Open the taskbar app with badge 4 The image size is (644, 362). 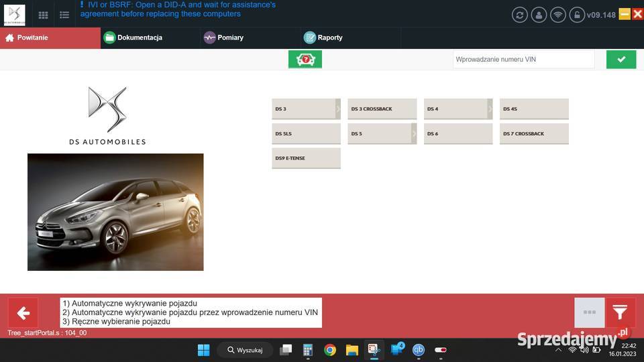tap(397, 349)
